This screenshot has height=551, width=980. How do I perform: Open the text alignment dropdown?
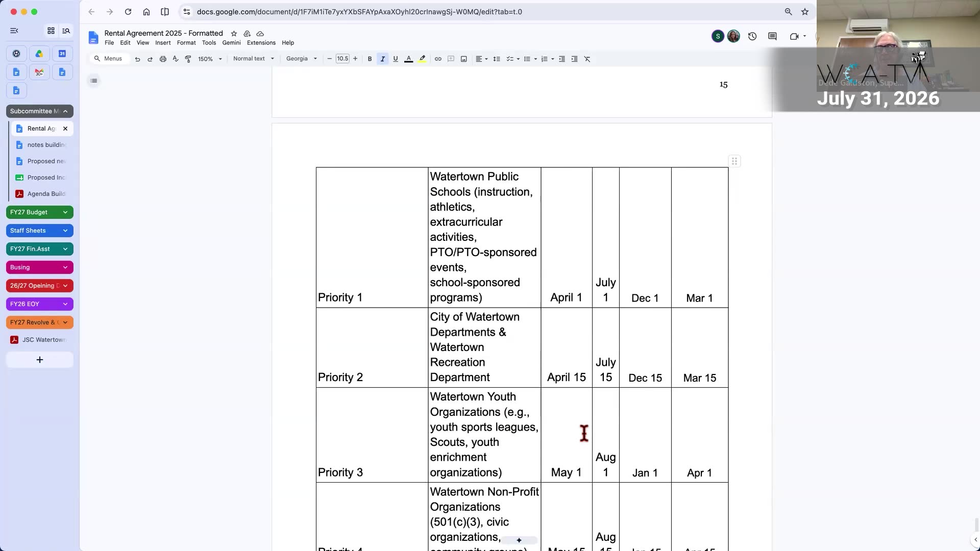click(x=482, y=59)
